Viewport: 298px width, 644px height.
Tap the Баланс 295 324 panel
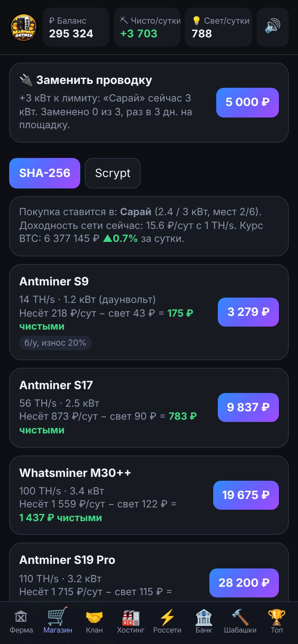pyautogui.click(x=76, y=27)
